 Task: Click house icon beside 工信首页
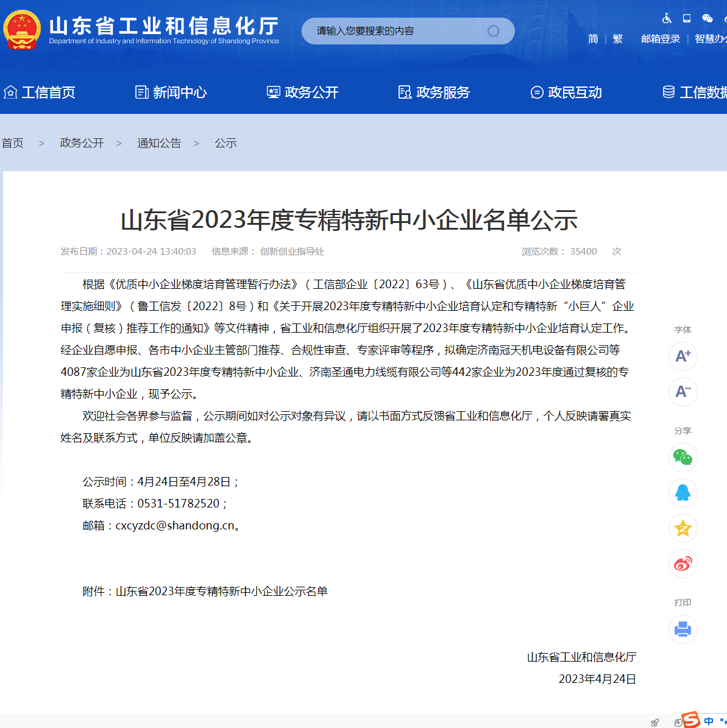point(10,93)
